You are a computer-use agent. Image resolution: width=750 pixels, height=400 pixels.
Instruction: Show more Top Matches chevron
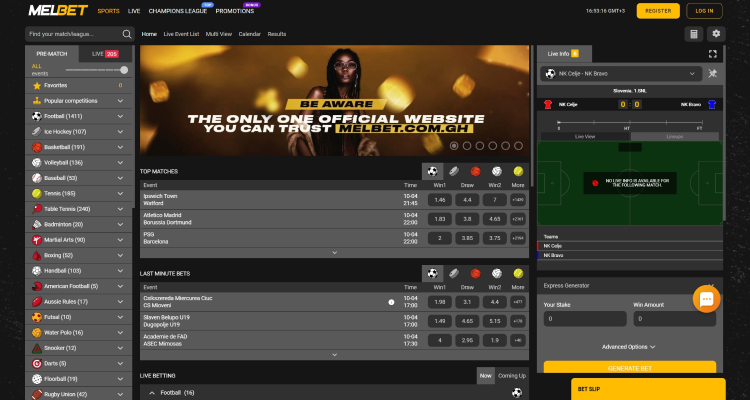point(334,253)
